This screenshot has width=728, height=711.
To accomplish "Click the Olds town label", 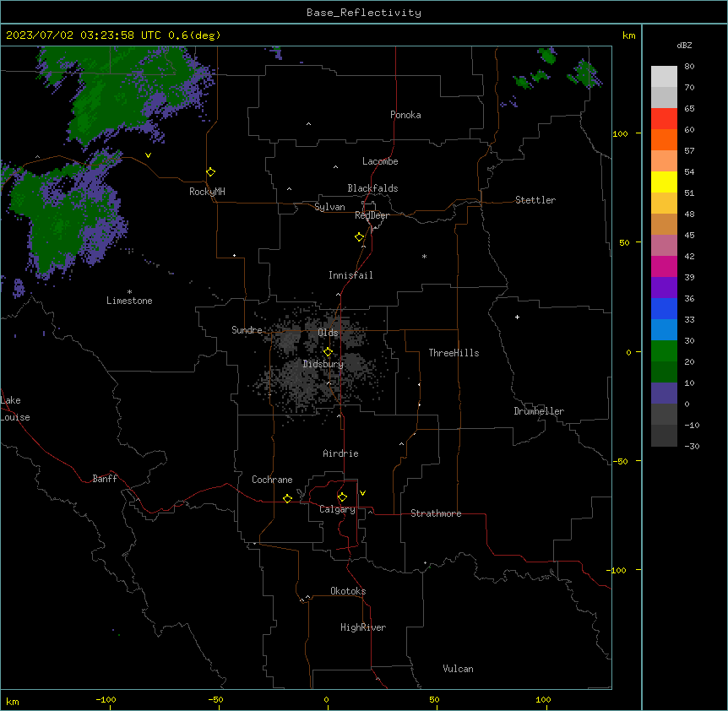I will [328, 333].
